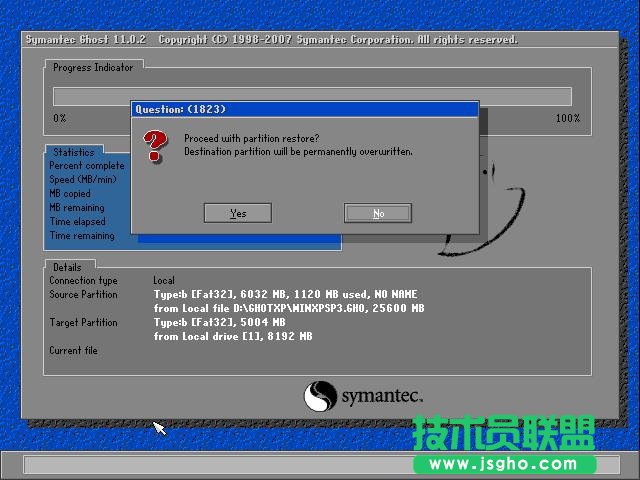Click the Statistics panel heading
The height and width of the screenshot is (480, 640).
74,152
